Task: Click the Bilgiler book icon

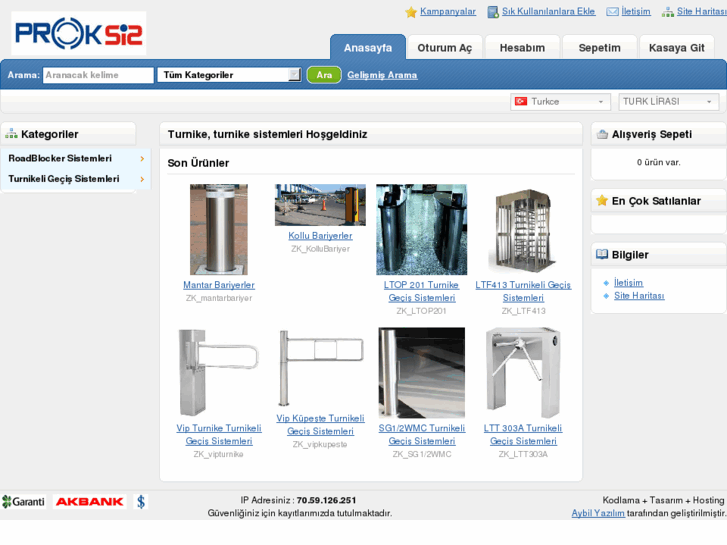Action: (602, 254)
